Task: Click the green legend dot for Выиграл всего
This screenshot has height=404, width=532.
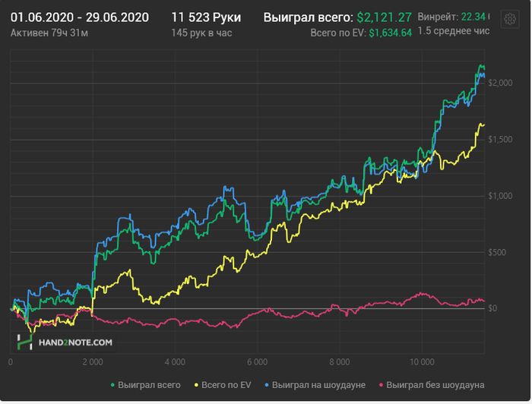Action: [112, 385]
